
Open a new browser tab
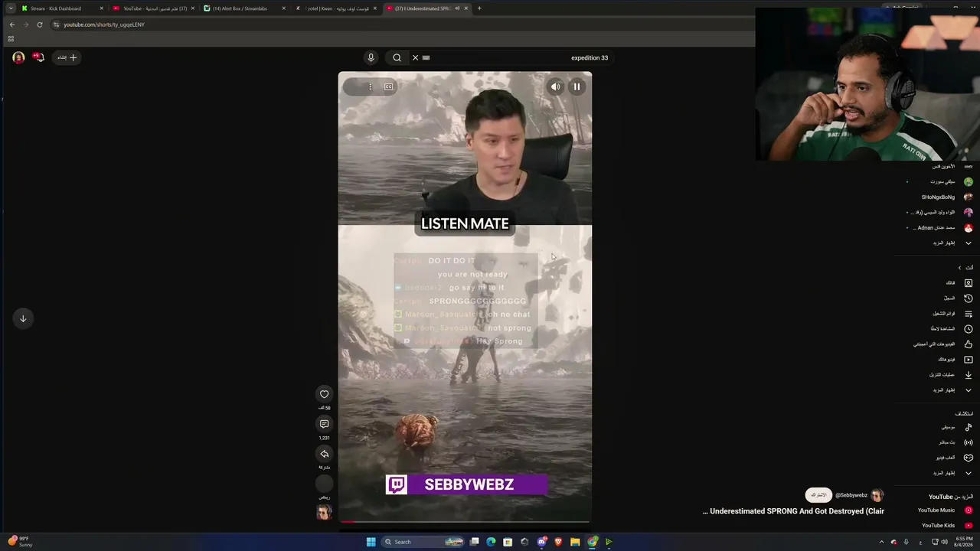479,8
